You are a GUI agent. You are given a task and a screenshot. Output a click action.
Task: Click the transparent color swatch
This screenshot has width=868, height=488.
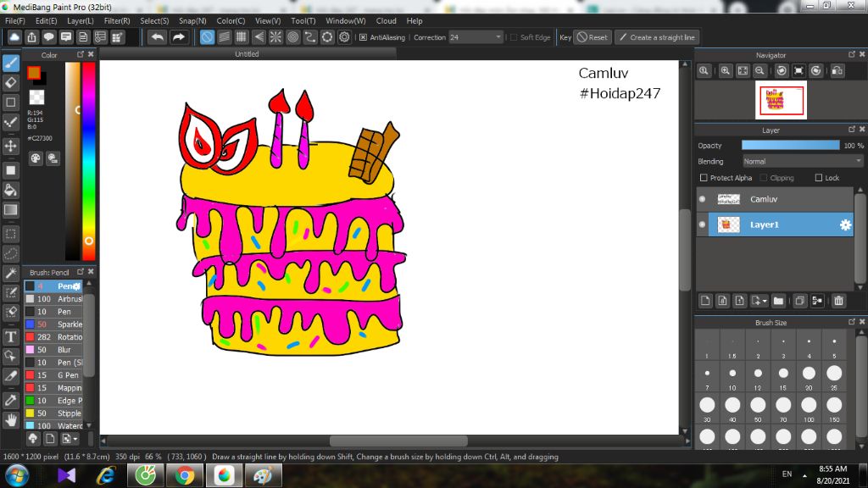tap(36, 97)
